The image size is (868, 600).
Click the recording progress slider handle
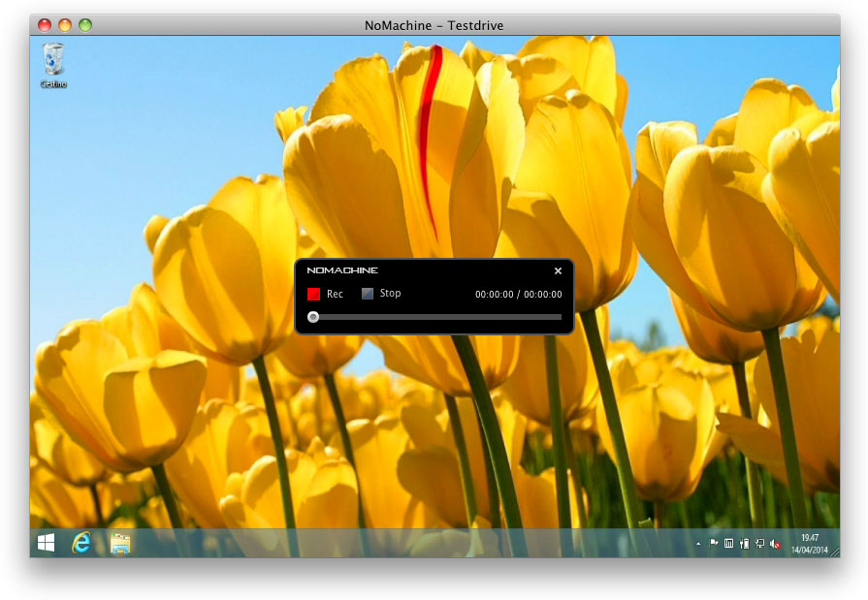[x=313, y=317]
